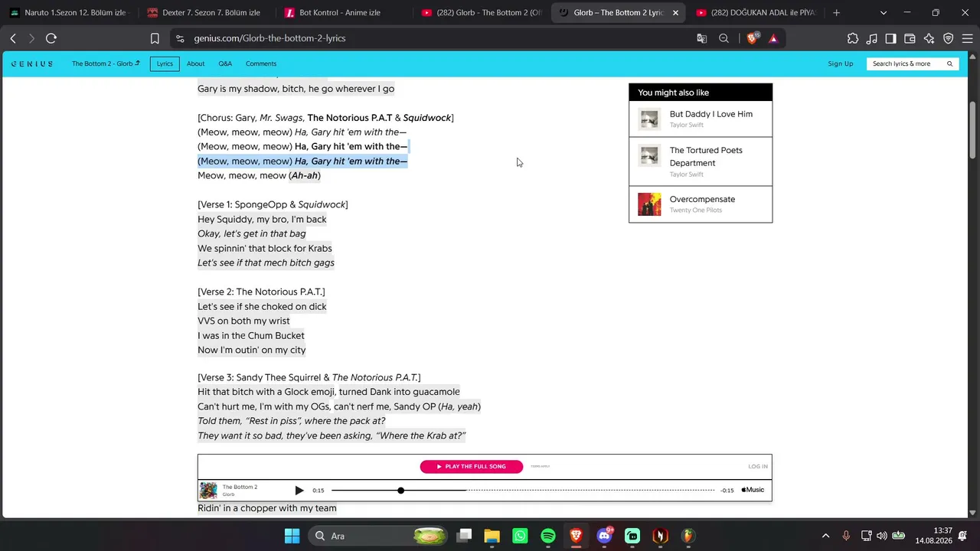Open the Extensions puzzle icon
980x551 pixels.
853,38
